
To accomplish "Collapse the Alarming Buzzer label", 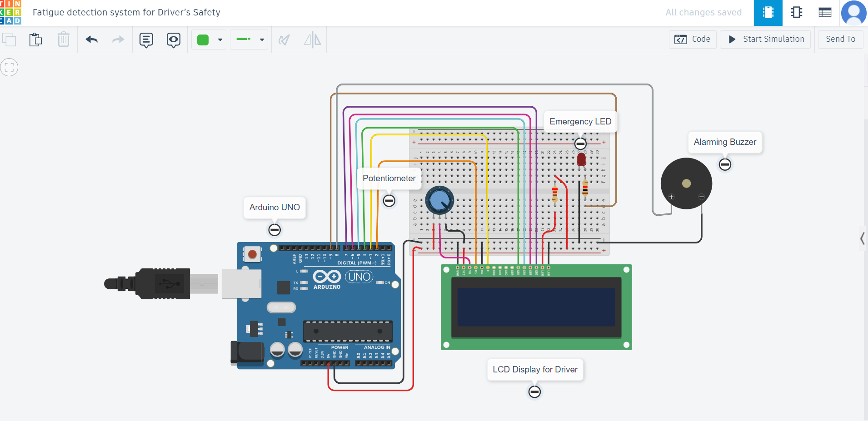I will 724,164.
